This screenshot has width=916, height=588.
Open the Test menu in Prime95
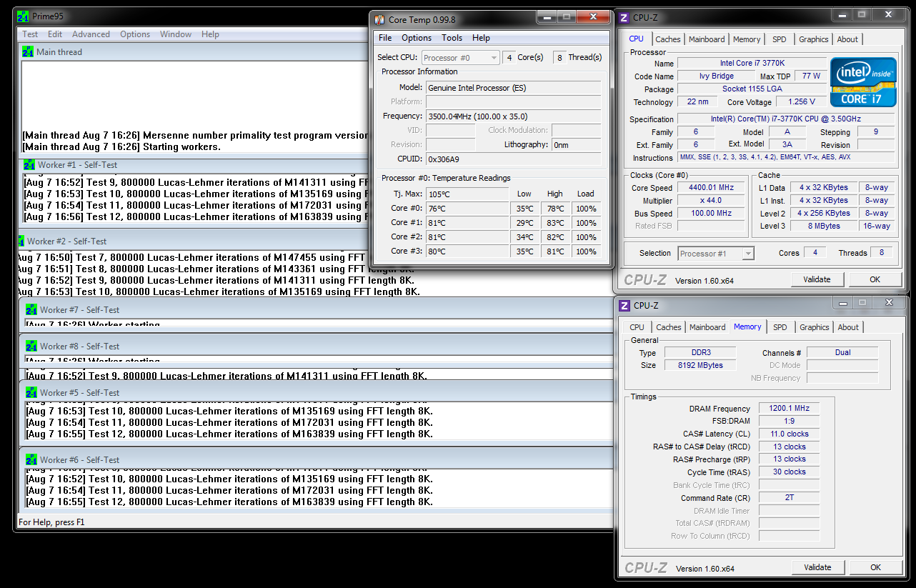pyautogui.click(x=30, y=34)
